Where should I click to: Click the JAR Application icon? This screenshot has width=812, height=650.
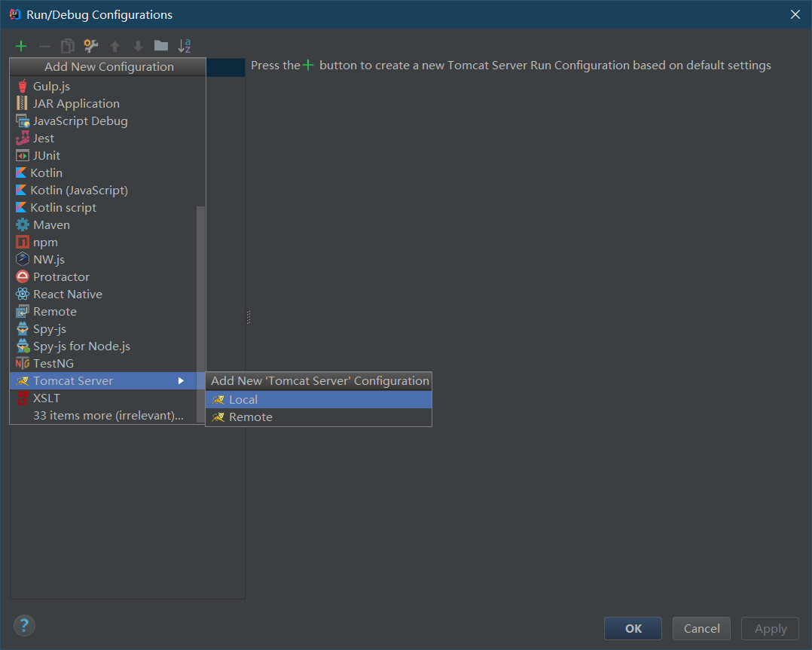pyautogui.click(x=23, y=103)
